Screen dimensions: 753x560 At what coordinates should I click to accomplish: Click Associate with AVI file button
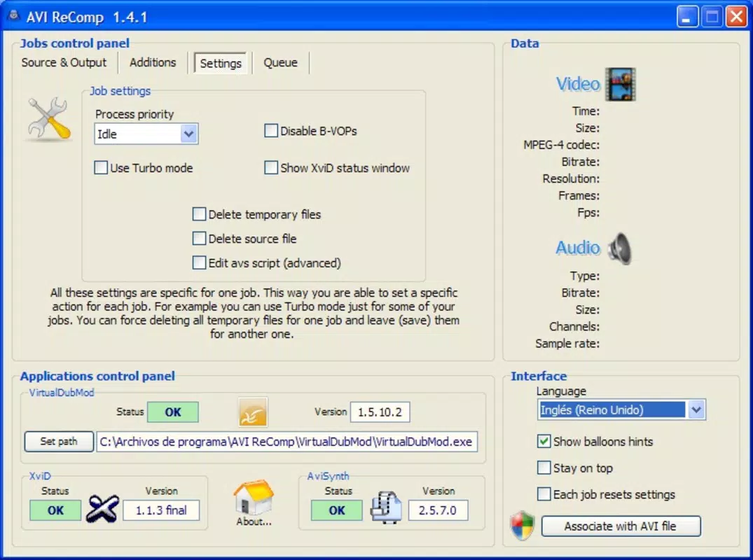pyautogui.click(x=621, y=526)
